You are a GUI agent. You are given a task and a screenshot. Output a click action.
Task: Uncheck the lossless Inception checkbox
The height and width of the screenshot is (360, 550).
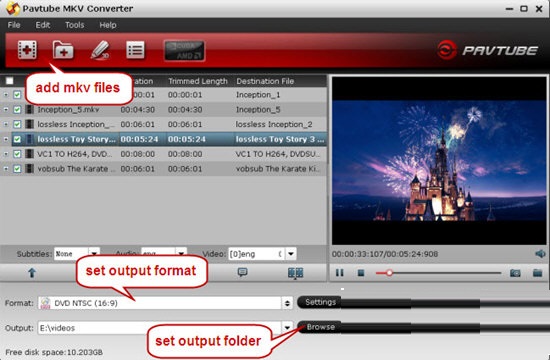pos(17,124)
